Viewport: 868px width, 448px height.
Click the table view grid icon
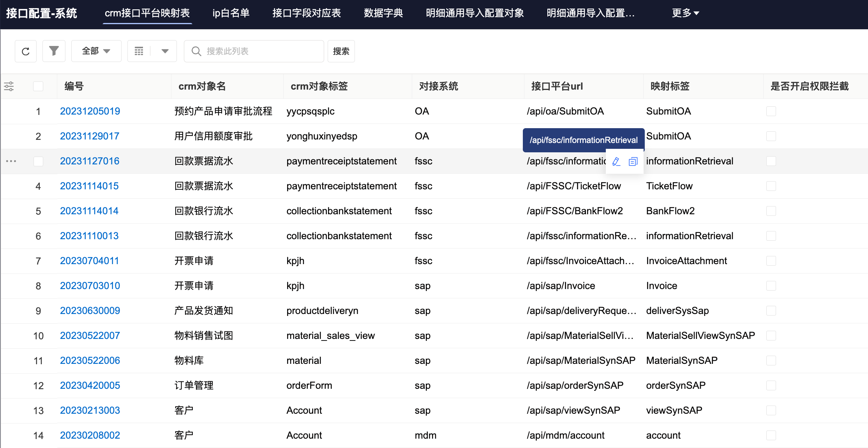tap(139, 51)
